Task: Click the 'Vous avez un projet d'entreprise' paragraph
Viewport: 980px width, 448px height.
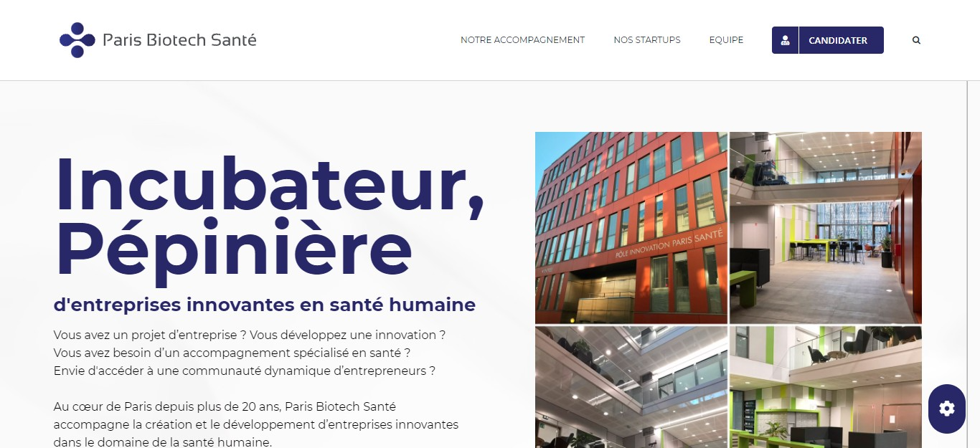Action: tap(250, 353)
